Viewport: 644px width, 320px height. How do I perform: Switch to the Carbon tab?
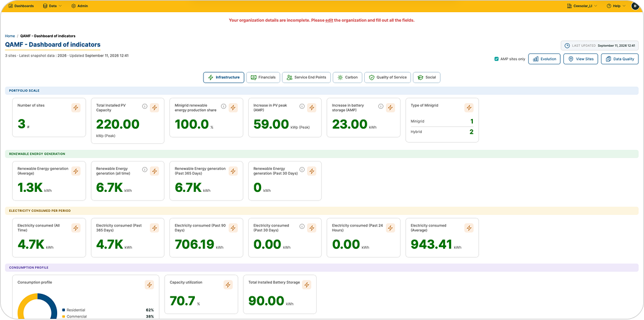(347, 77)
